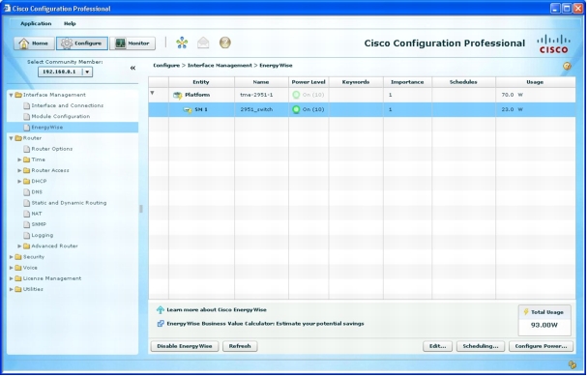Open the Logging page

point(43,236)
